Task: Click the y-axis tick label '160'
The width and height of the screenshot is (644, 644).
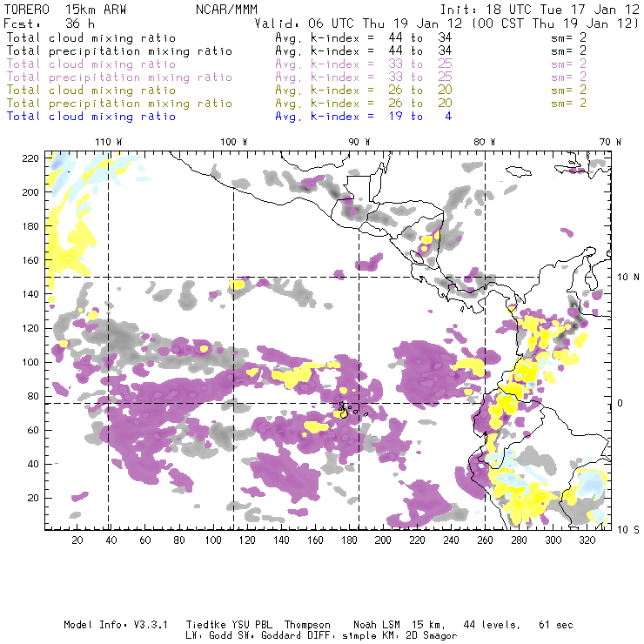Action: click(30, 260)
